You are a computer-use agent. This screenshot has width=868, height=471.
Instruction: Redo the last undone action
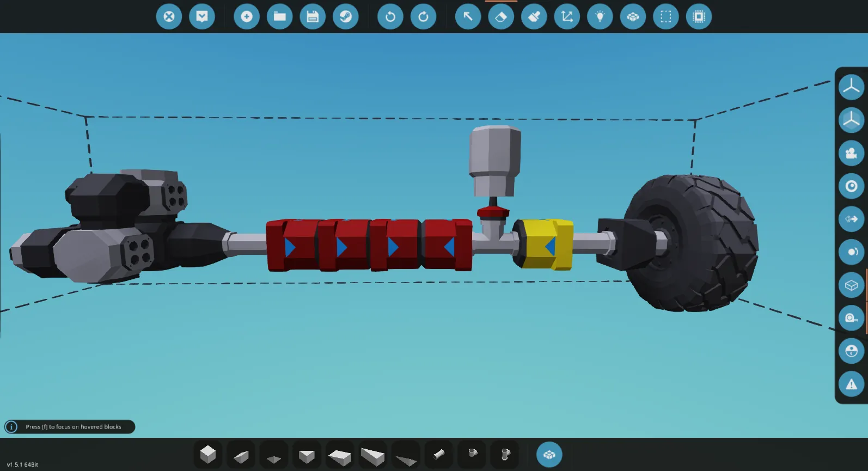pyautogui.click(x=423, y=16)
